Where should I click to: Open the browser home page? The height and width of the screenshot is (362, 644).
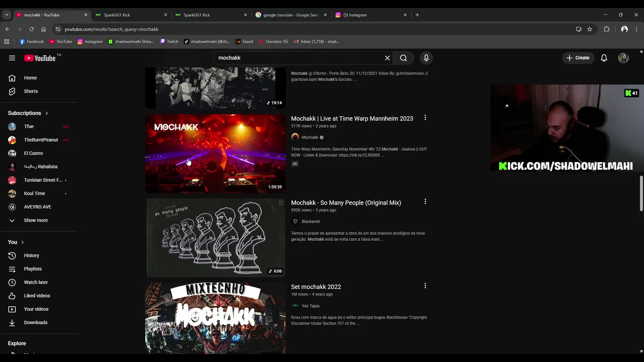point(43,29)
